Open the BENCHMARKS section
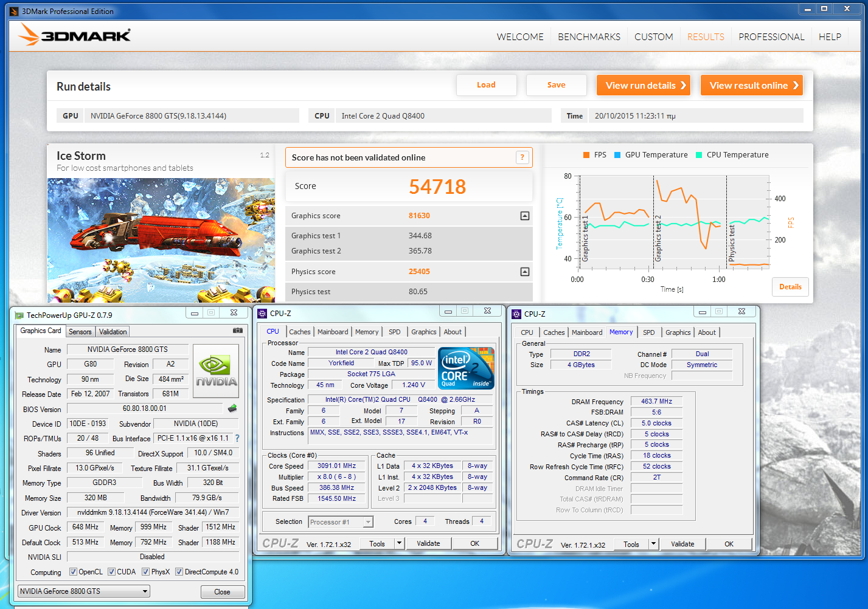This screenshot has width=868, height=609. coord(589,37)
